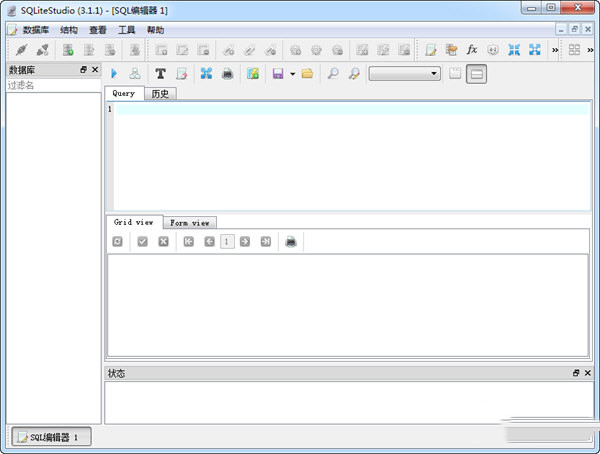Close the 状态 panel
600x454 pixels.
[588, 373]
